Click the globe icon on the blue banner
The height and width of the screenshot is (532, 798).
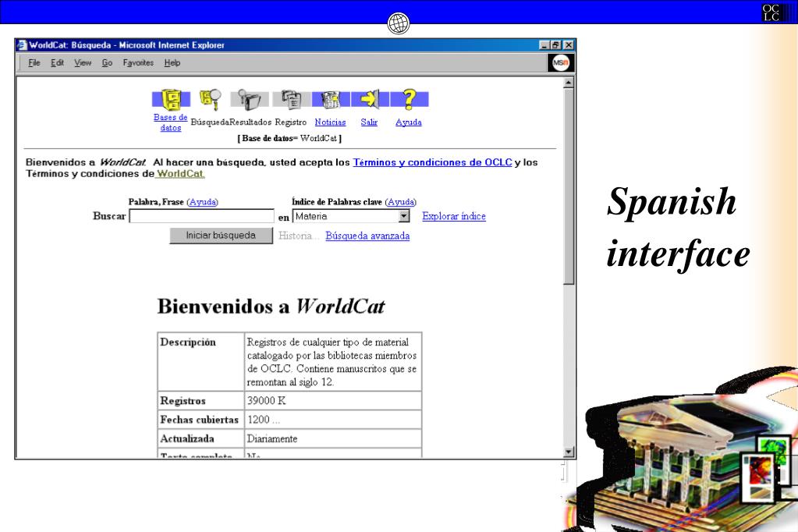pos(398,23)
